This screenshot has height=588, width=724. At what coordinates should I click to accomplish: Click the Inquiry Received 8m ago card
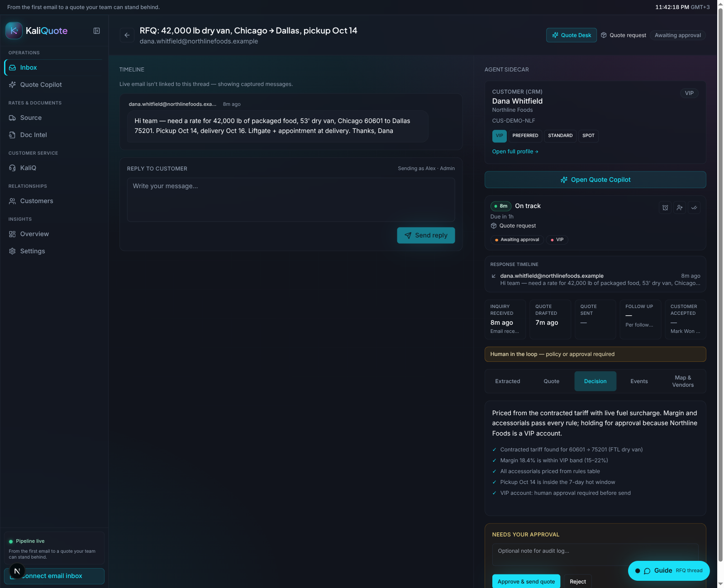pos(505,319)
